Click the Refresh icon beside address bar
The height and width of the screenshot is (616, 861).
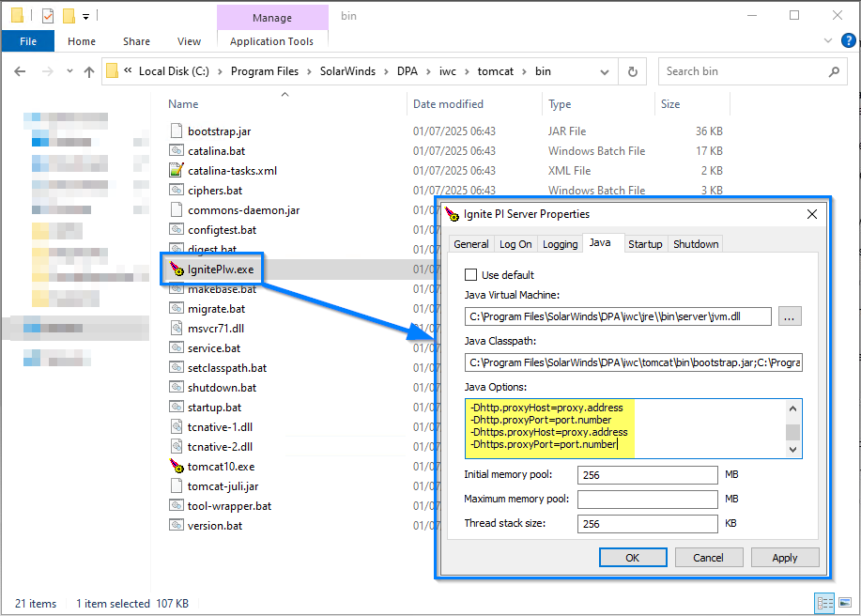pyautogui.click(x=633, y=71)
